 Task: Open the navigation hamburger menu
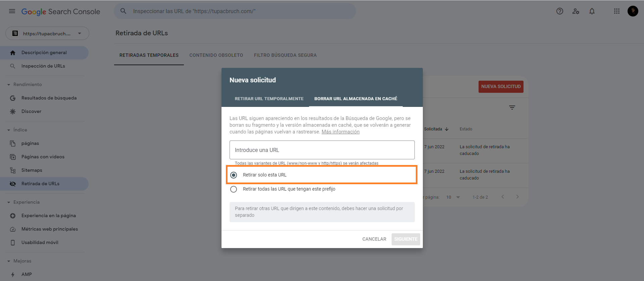coord(12,11)
